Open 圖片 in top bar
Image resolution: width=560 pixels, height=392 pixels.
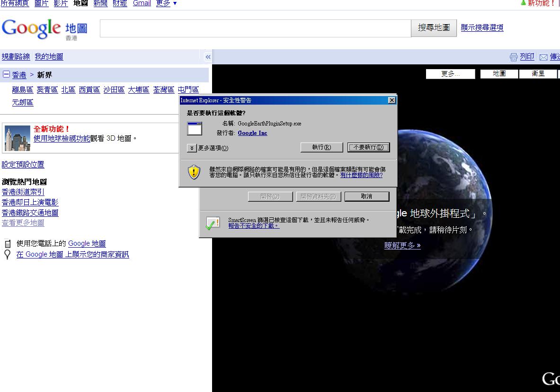pyautogui.click(x=42, y=3)
